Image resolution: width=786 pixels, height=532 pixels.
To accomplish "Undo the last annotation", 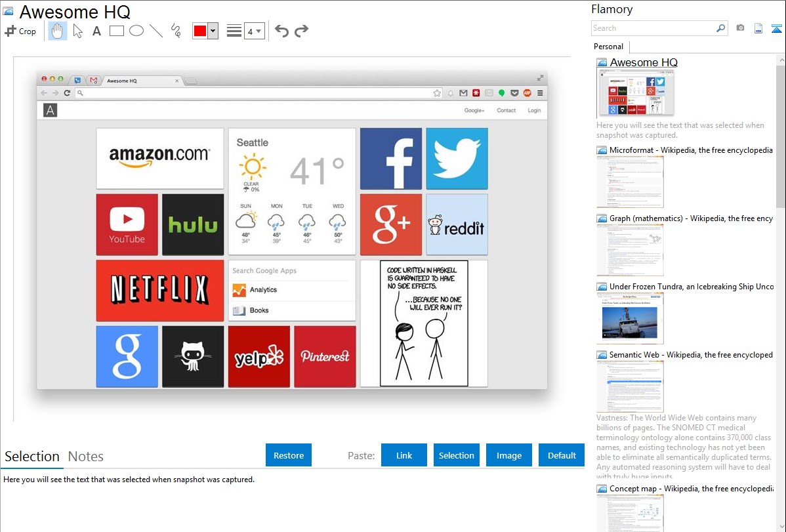I will [281, 31].
